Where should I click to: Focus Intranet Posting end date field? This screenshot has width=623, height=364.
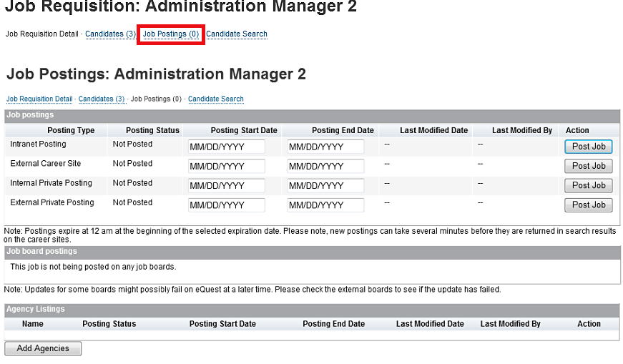coord(325,147)
